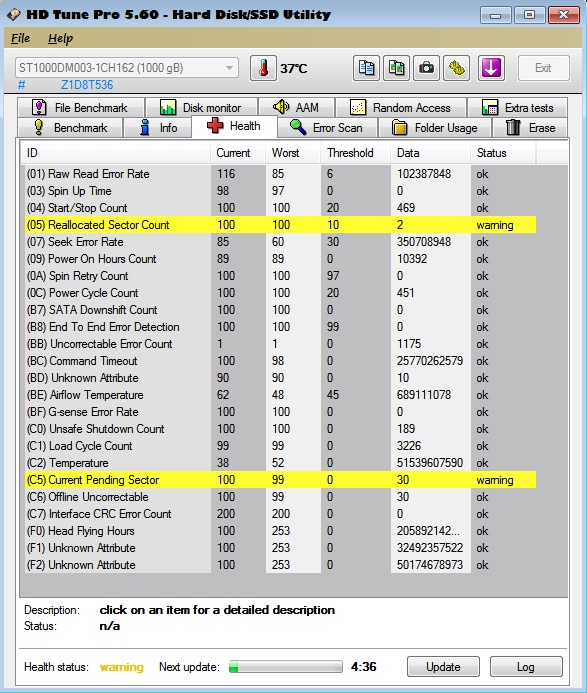Select the Health tab
This screenshot has width=587, height=693.
(x=234, y=126)
